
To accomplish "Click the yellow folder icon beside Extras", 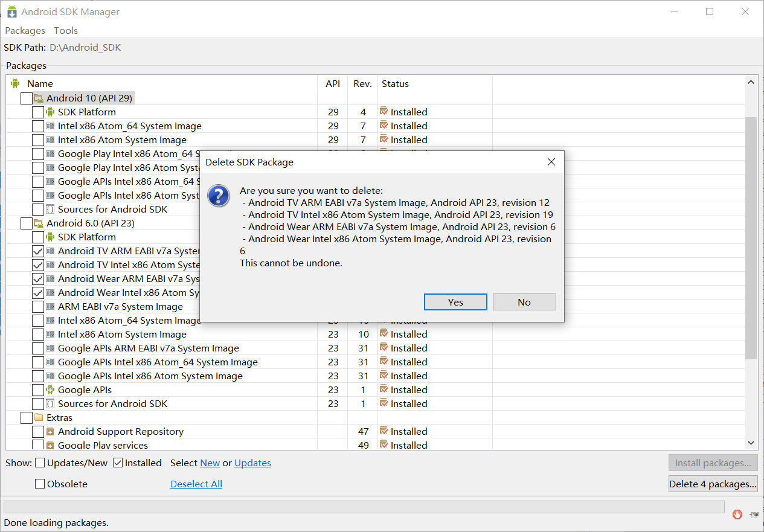I will pos(37,417).
